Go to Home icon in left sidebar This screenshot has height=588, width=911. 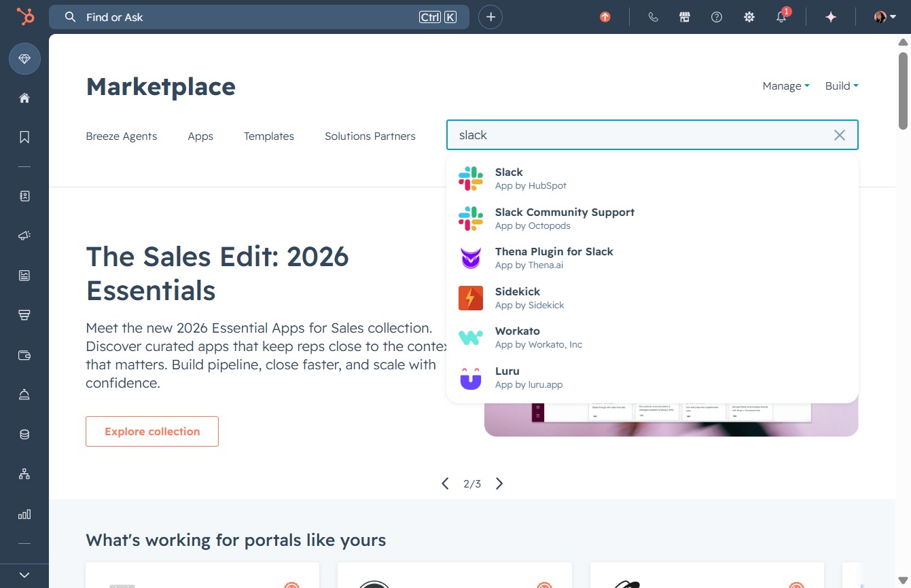(x=24, y=98)
